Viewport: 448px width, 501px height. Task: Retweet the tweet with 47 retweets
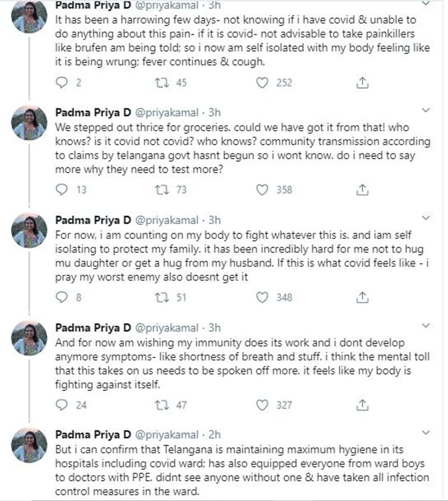coord(162,405)
